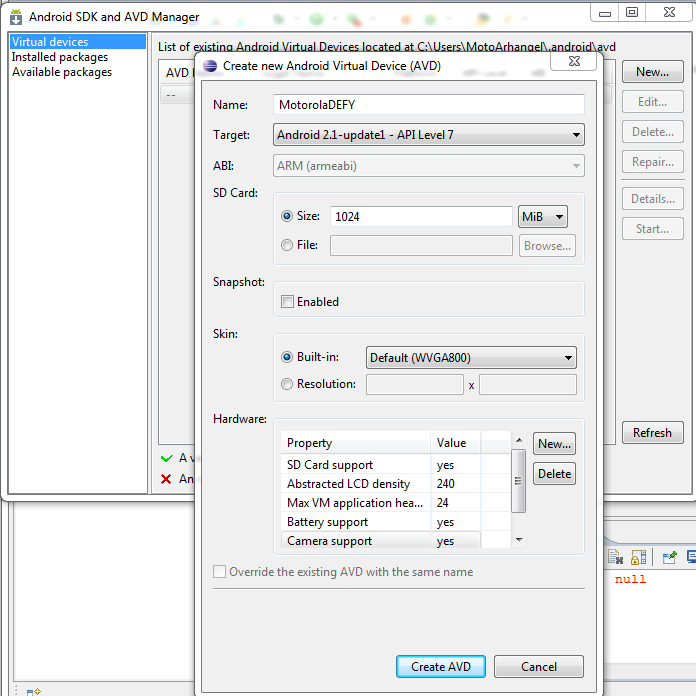Click the Edit... button in the AVD Manager
Image resolution: width=696 pixels, height=696 pixels.
point(652,102)
